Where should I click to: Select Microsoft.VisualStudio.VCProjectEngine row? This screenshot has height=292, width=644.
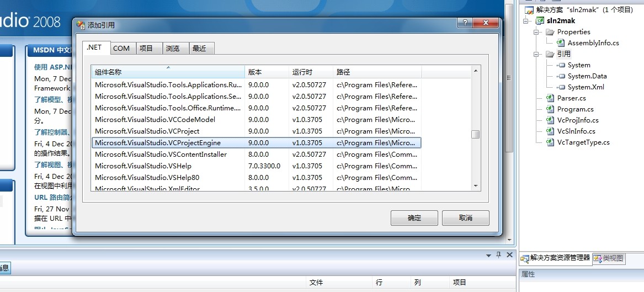click(256, 143)
